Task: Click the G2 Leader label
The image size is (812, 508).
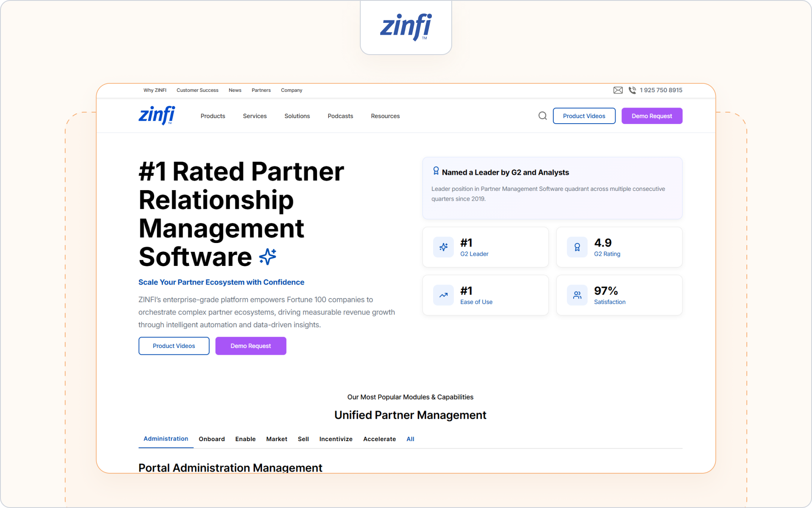Action: point(475,254)
